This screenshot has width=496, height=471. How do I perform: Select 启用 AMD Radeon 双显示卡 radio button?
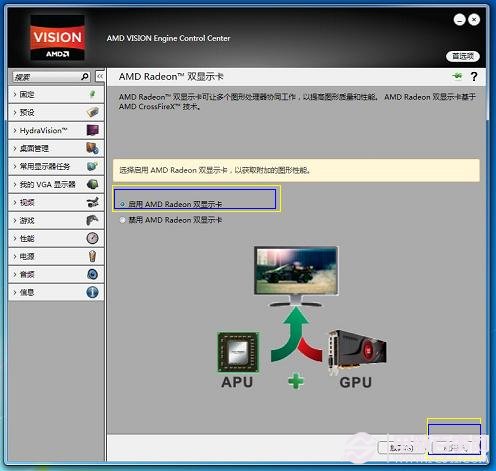(x=123, y=204)
